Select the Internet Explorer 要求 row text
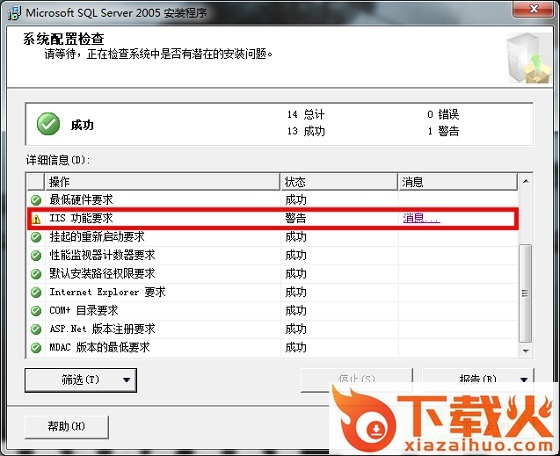This screenshot has height=456, width=560. click(x=108, y=292)
